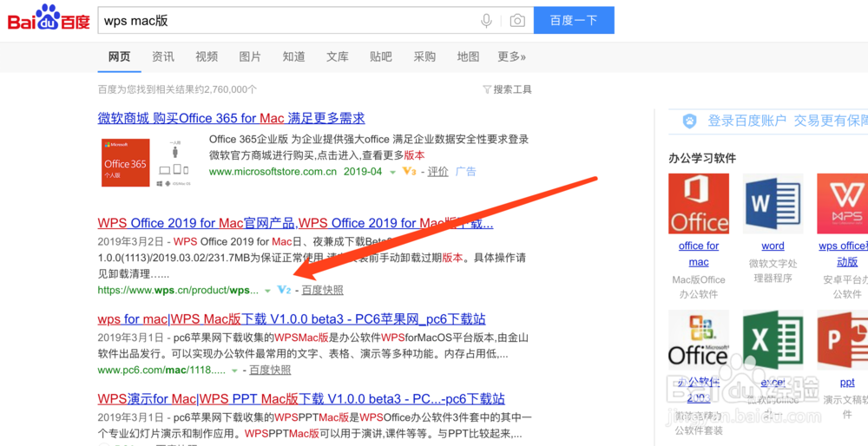Image resolution: width=868 pixels, height=446 pixels.
Task: Switch to the 知道 tab
Action: (x=293, y=56)
